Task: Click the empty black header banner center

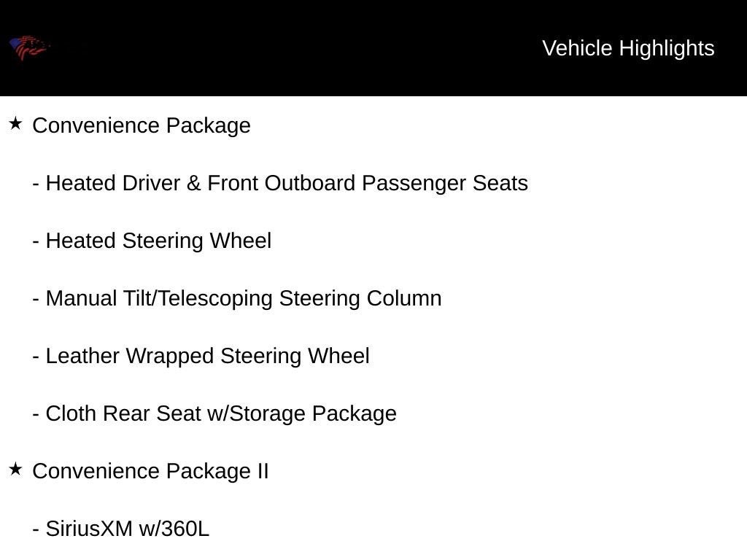Action: tap(292, 48)
